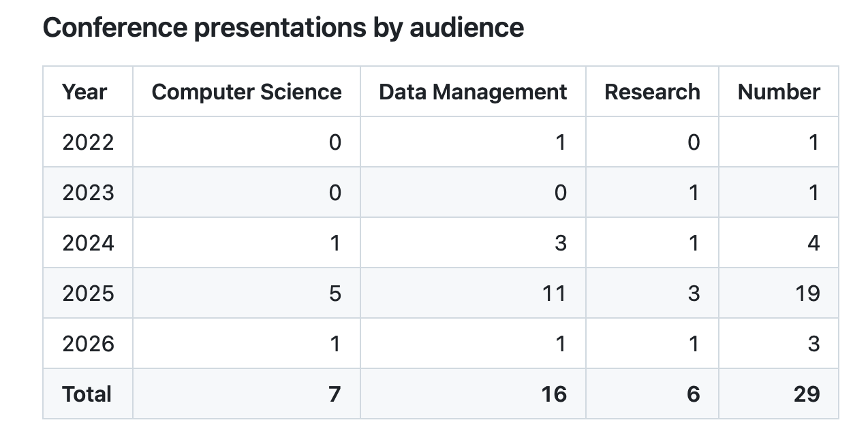Click the Computer Science column header
The width and height of the screenshot is (868, 448).
click(x=247, y=92)
